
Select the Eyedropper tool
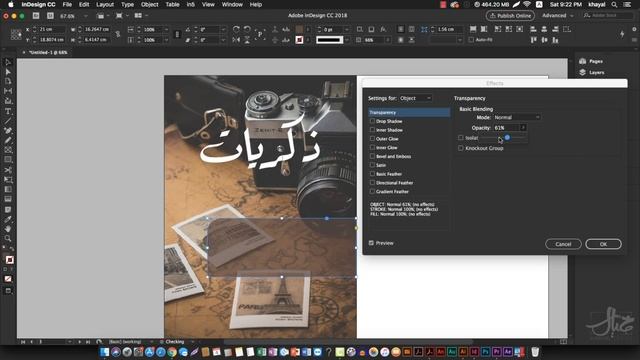(x=8, y=220)
